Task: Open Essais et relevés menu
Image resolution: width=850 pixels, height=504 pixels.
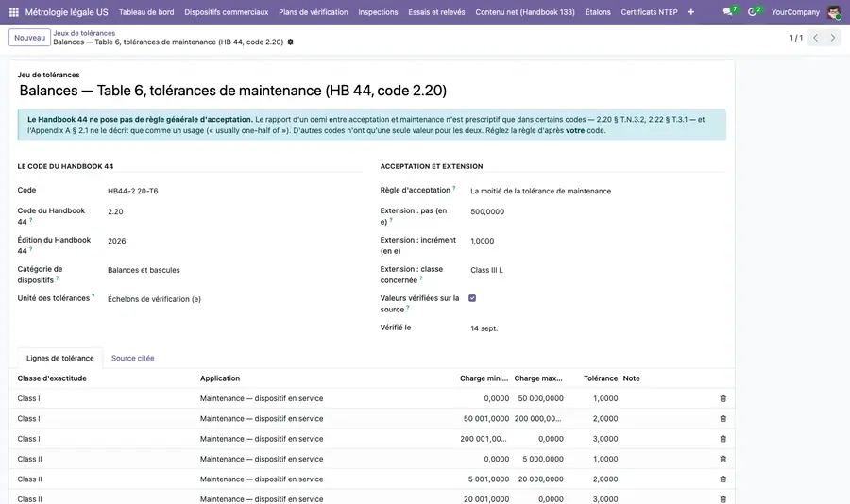Action: point(436,12)
